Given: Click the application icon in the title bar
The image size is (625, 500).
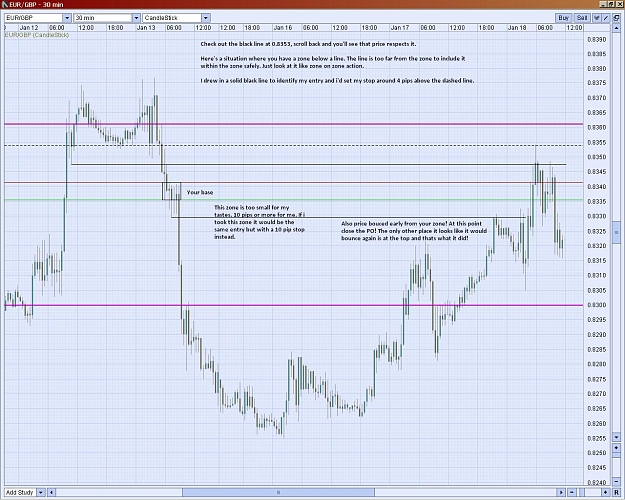Looking at the screenshot, I should coord(4,4).
